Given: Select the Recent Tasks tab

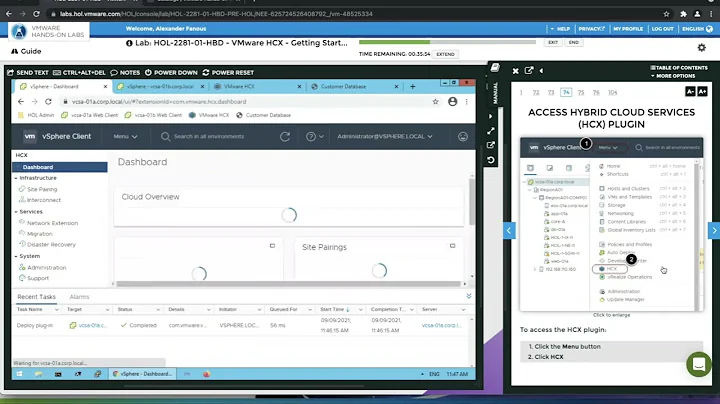Looking at the screenshot, I should click(36, 297).
